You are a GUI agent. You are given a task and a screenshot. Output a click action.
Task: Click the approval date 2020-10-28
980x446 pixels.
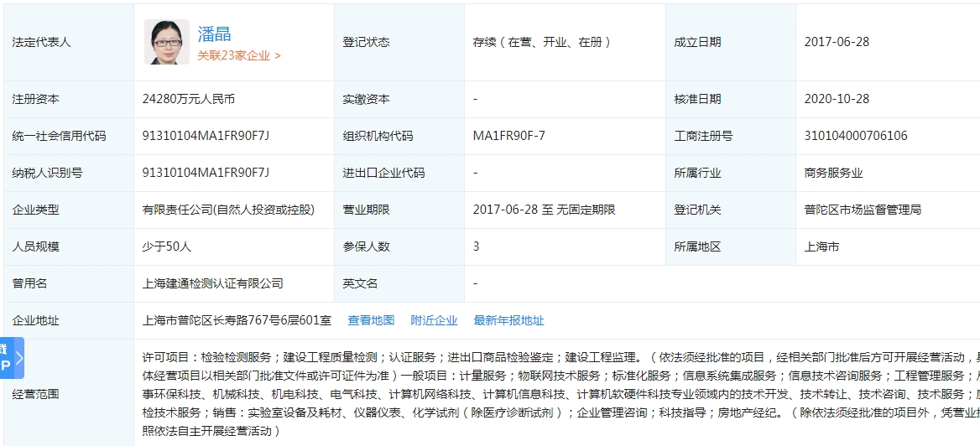point(837,99)
